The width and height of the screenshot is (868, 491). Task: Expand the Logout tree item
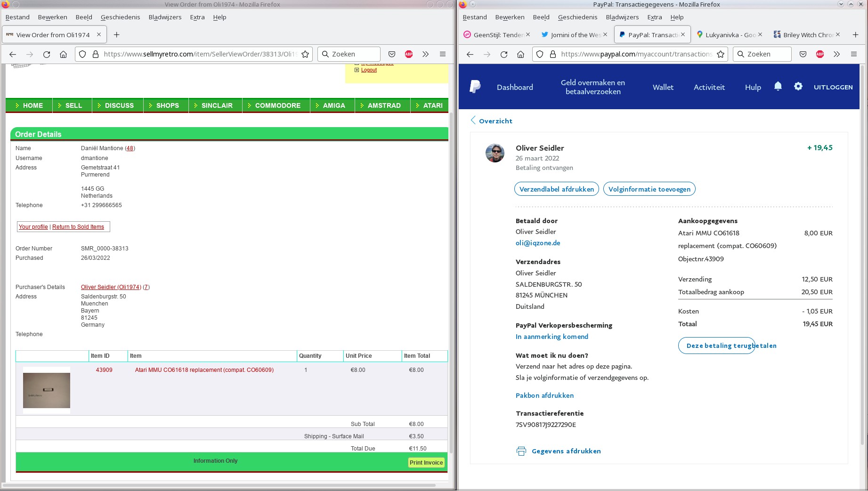pos(357,70)
